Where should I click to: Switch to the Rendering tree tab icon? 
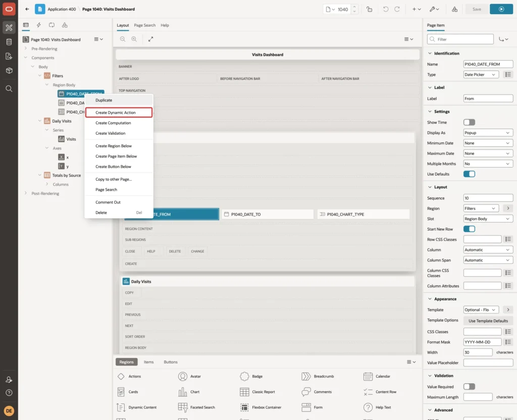26,25
